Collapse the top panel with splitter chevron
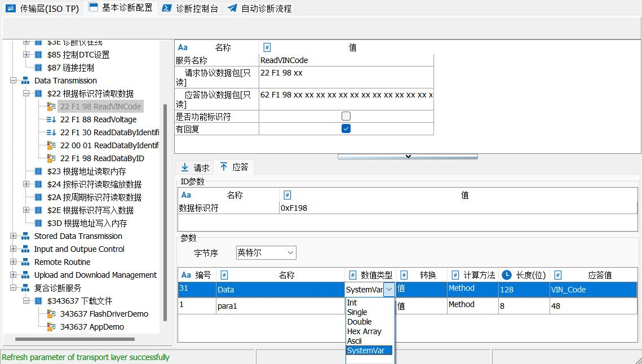This screenshot has width=642, height=364. point(408,157)
